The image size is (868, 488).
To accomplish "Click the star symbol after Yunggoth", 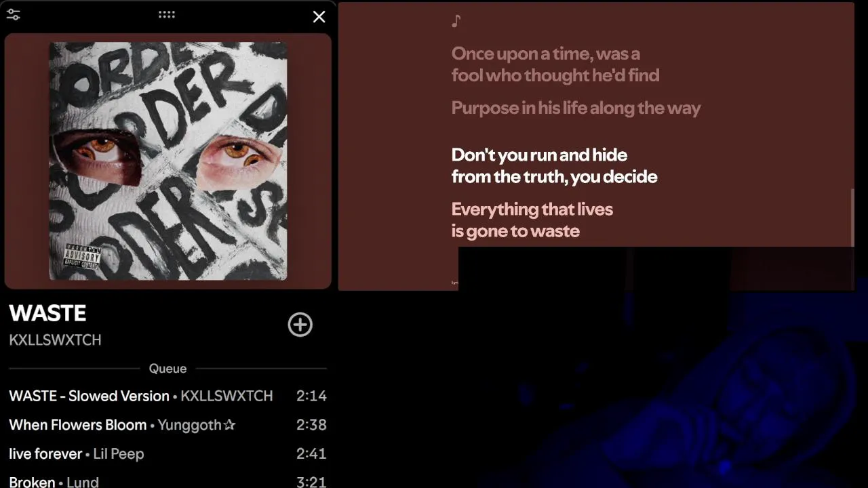I will pos(229,425).
